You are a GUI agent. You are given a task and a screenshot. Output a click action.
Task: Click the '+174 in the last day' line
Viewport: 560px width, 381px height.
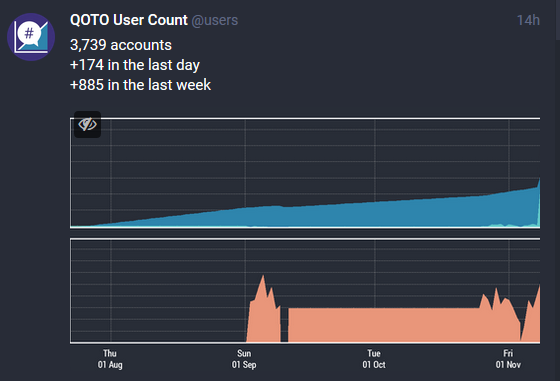point(135,65)
